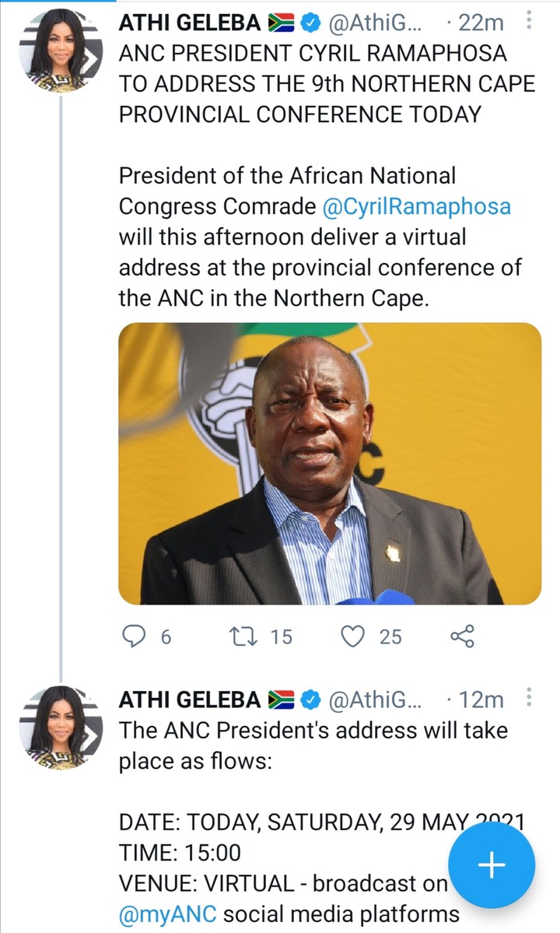Click @AthiG... handle on first tweet

coord(376,23)
